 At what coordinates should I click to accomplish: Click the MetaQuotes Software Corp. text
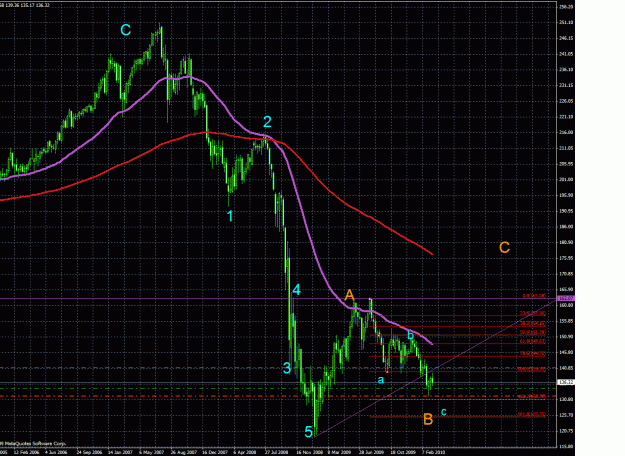(33, 443)
